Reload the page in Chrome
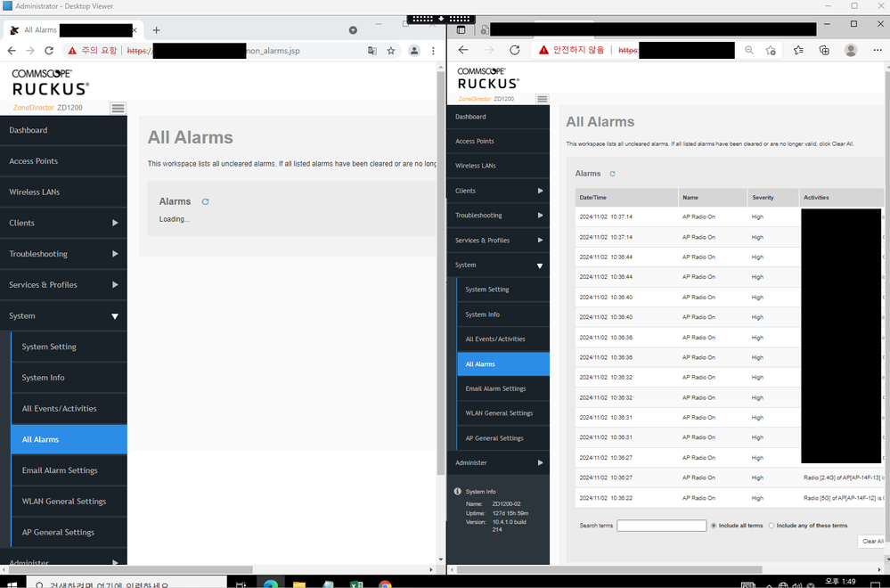The image size is (890, 588). [49, 51]
